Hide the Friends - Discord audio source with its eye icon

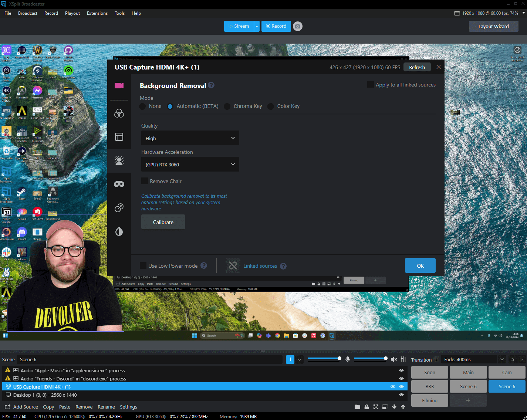[401, 378]
